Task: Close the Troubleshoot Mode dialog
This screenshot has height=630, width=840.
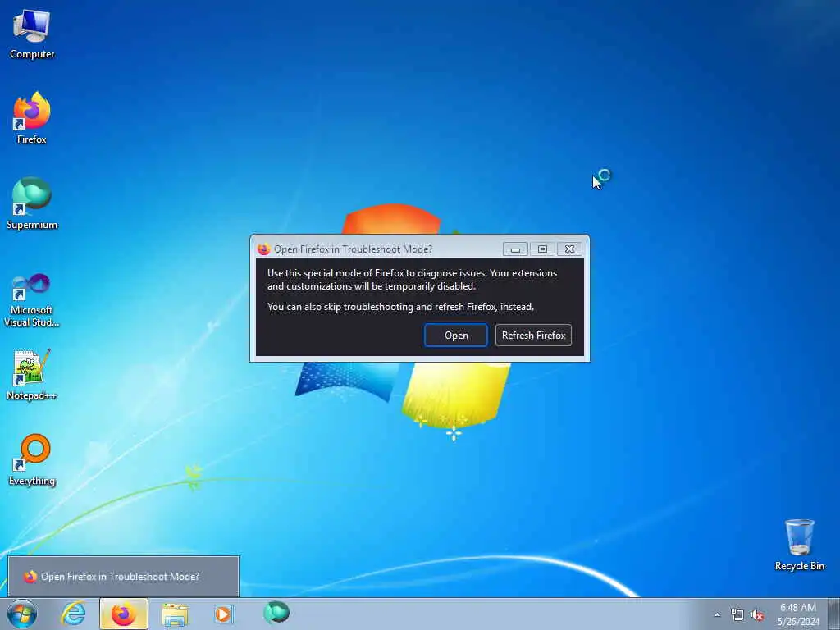Action: click(569, 249)
